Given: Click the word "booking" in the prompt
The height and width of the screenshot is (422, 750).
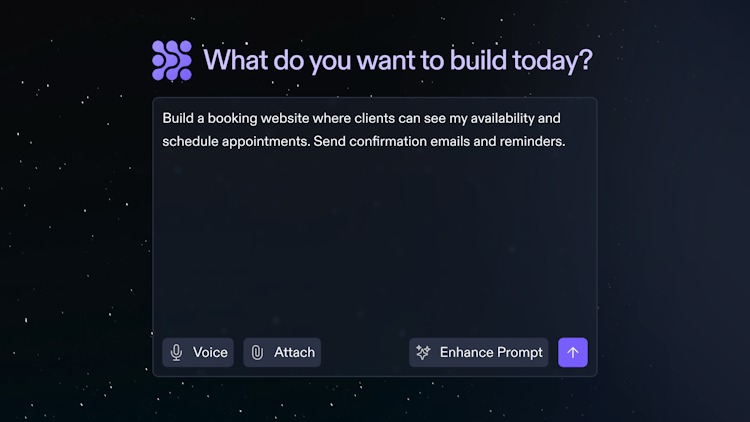Looking at the screenshot, I should 232,119.
